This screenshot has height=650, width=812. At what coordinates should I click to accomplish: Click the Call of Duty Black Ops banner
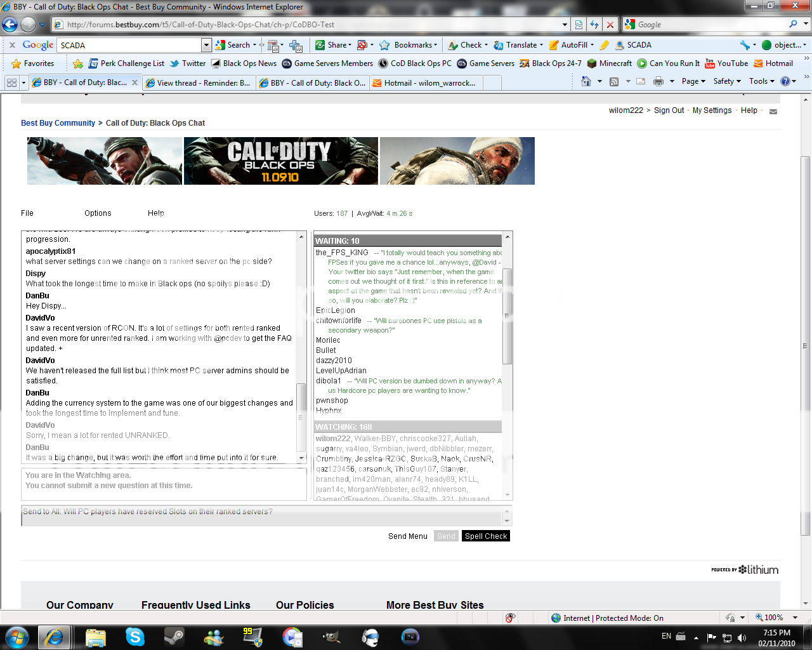[x=281, y=161]
